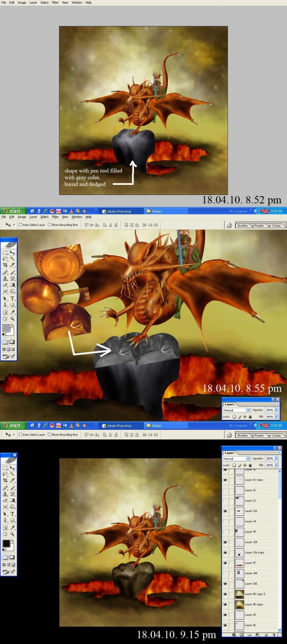
Task: Open Window menu in menu bar above 8.52 screenshot
Action: coord(77,2)
